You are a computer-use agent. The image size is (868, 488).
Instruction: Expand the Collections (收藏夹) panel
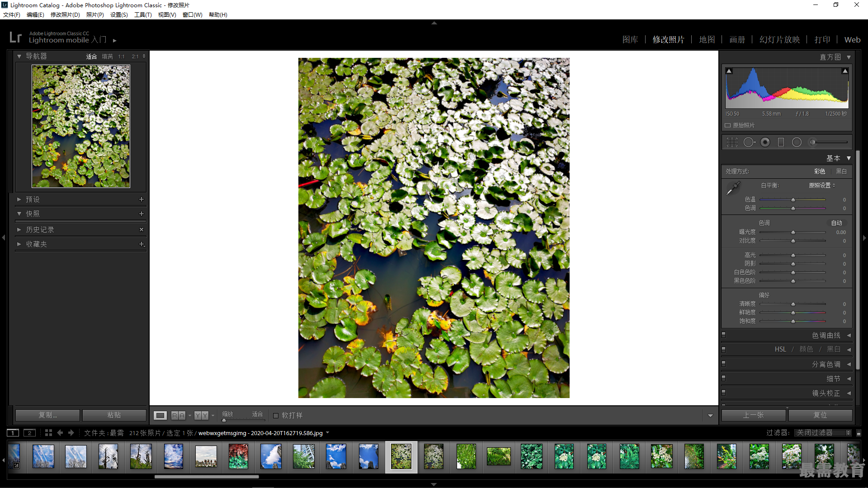pos(19,244)
